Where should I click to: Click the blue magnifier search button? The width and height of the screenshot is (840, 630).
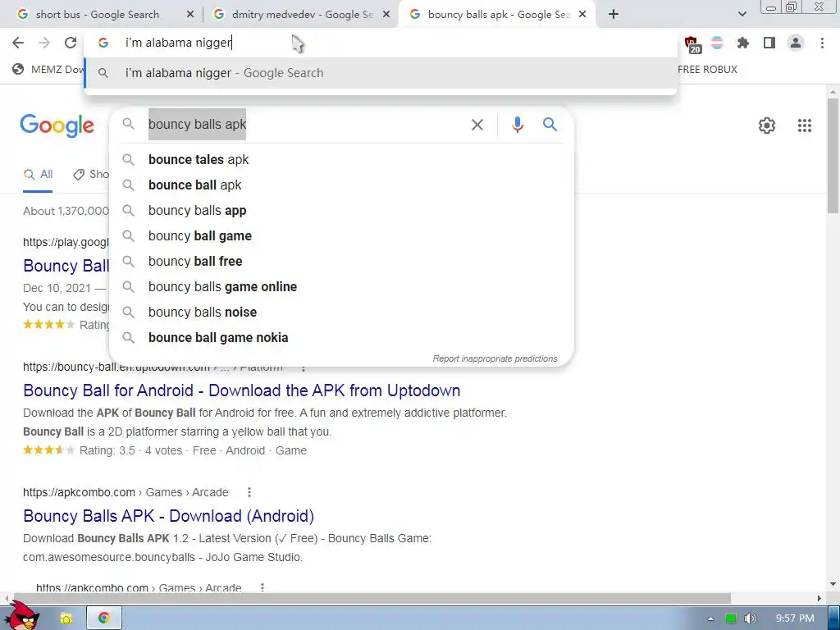coord(550,125)
